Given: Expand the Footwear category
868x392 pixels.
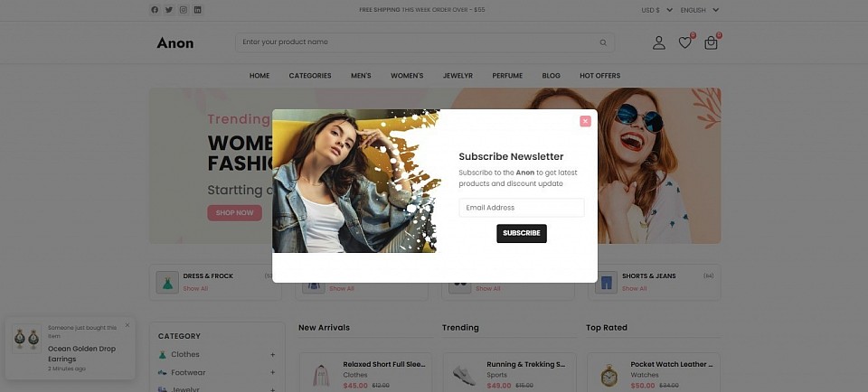Looking at the screenshot, I should pos(272,373).
